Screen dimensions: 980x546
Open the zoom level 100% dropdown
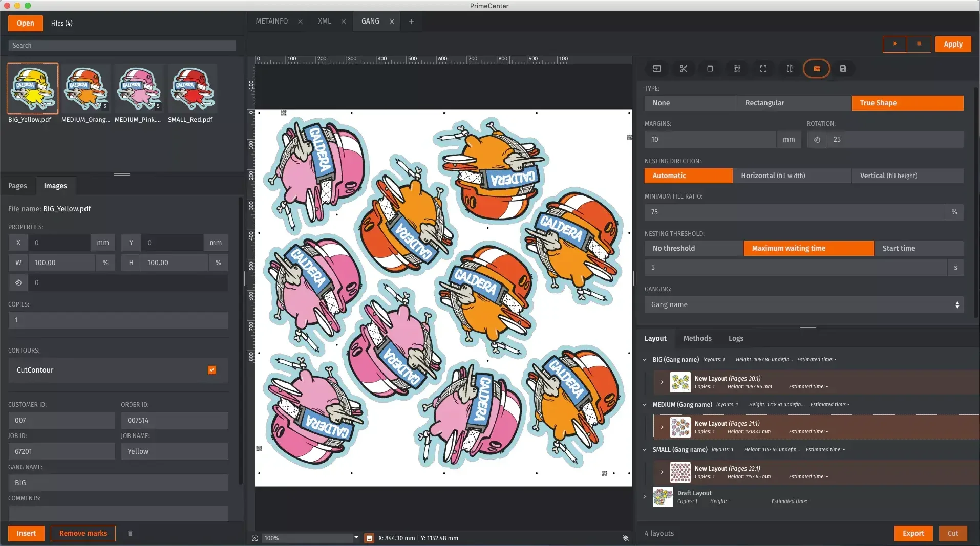tap(356, 538)
